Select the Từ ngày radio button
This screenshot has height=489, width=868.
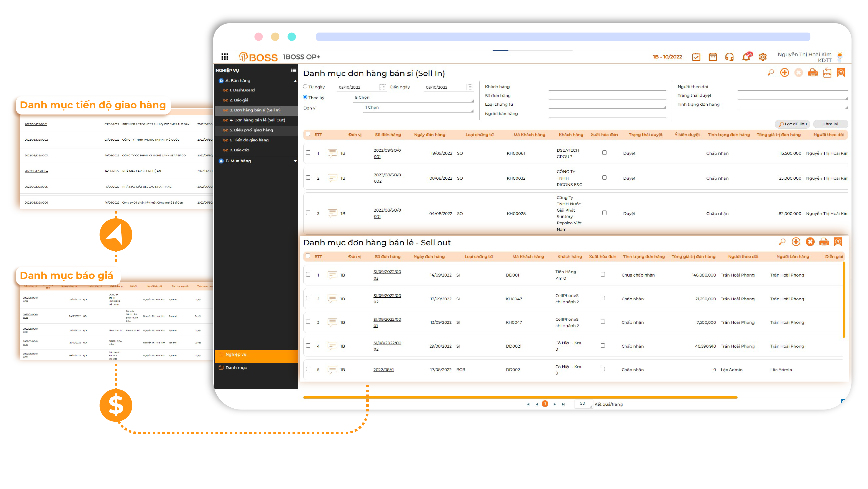(305, 87)
